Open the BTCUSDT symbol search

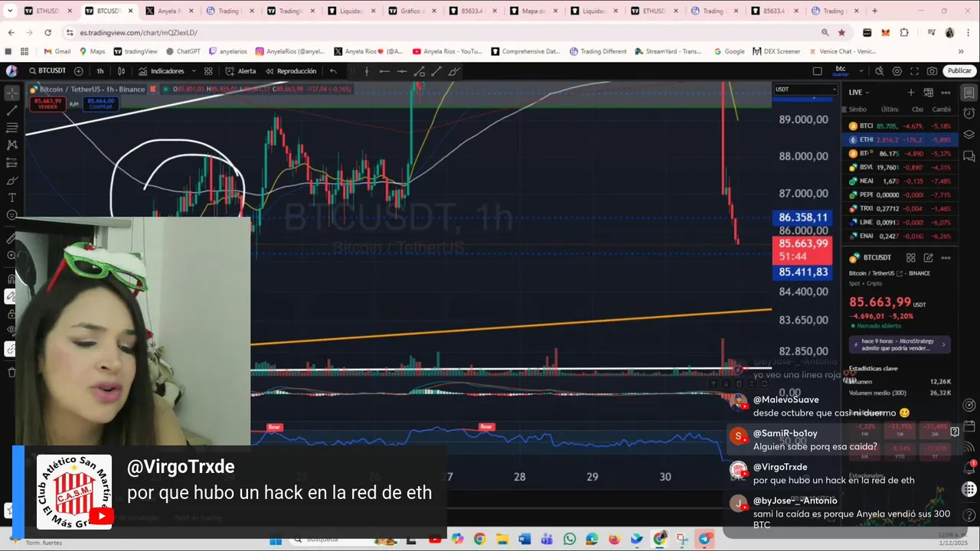point(47,71)
